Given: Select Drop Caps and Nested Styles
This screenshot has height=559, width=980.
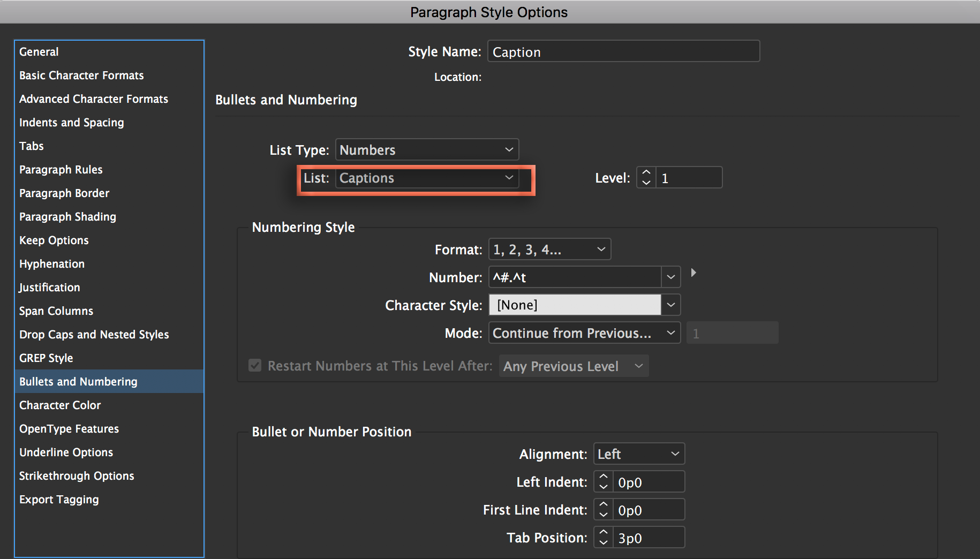Looking at the screenshot, I should 94,335.
